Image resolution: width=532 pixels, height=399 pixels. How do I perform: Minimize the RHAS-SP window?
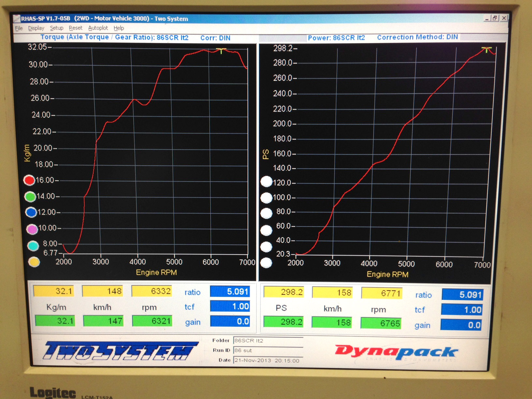point(487,18)
